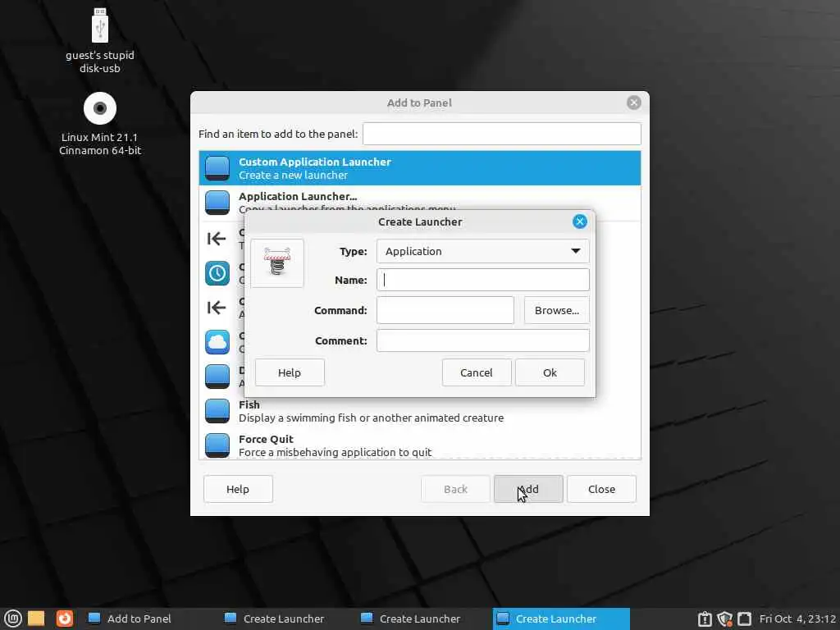Click Help in Create Launcher dialog
Image resolution: width=840 pixels, height=630 pixels.
click(x=290, y=372)
